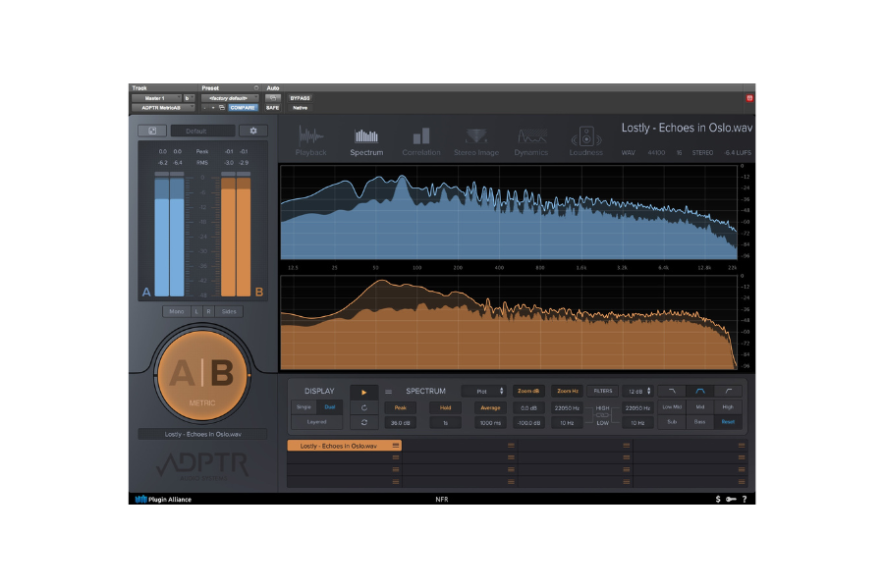Click the 36.0 dB value field below Peak
The image size is (884, 588).
tap(401, 422)
